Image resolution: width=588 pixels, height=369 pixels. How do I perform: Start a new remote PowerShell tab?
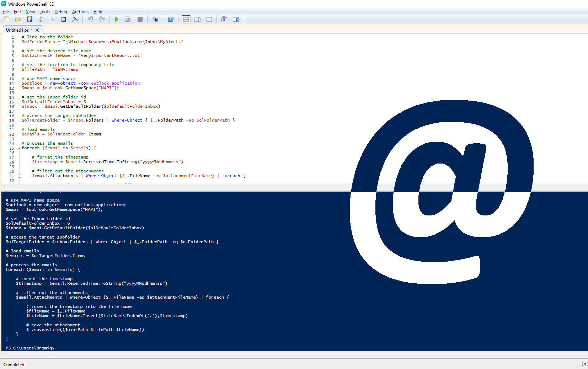pyautogui.click(x=155, y=19)
